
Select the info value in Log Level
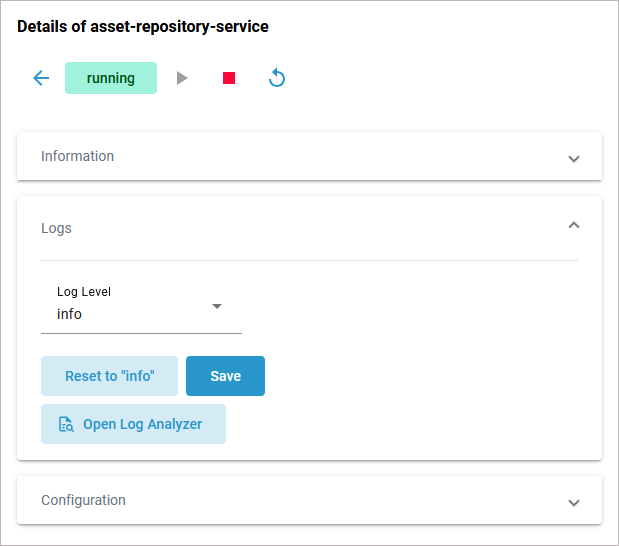point(70,314)
